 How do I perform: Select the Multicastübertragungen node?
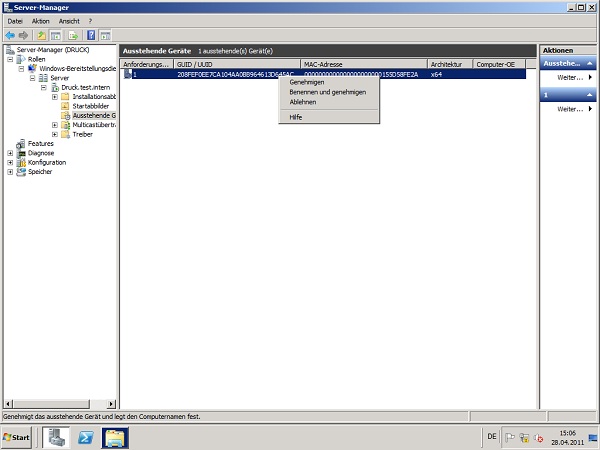[94, 125]
